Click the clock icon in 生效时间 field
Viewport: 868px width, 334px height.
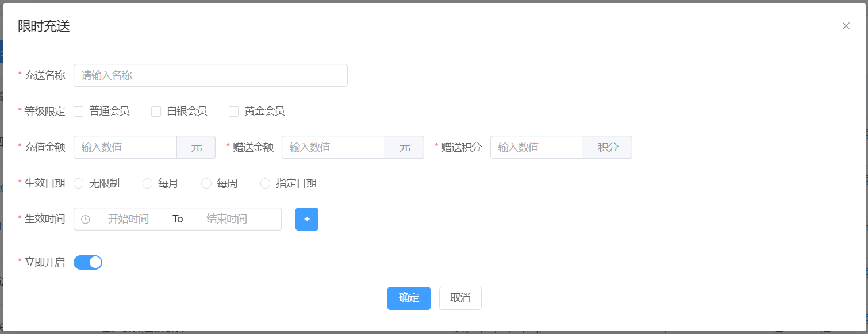(86, 219)
